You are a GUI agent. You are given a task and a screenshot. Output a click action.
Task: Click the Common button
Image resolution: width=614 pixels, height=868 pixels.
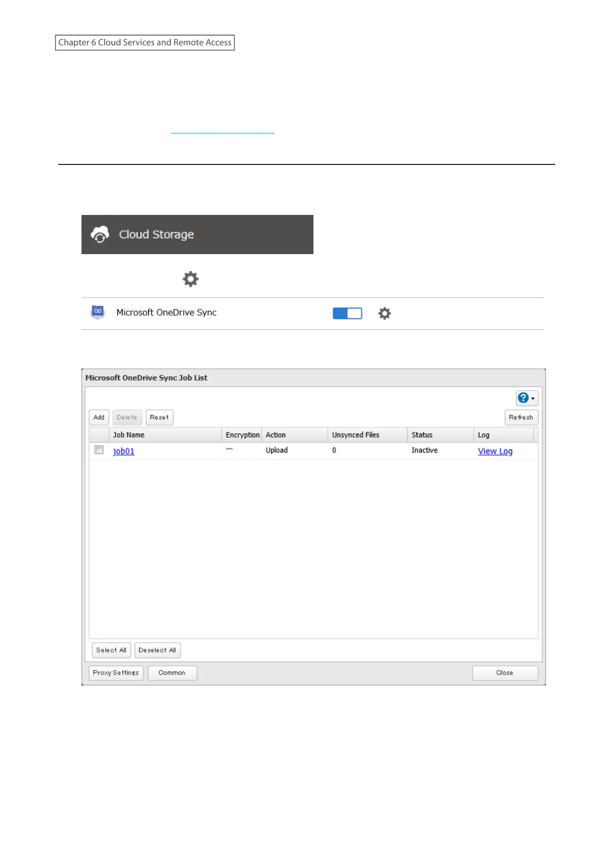[x=172, y=673]
